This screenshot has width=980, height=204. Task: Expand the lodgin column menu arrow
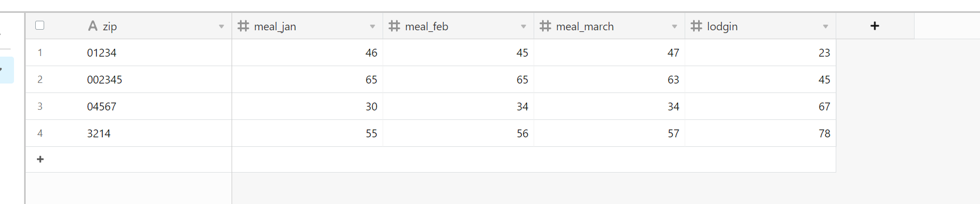click(x=826, y=26)
